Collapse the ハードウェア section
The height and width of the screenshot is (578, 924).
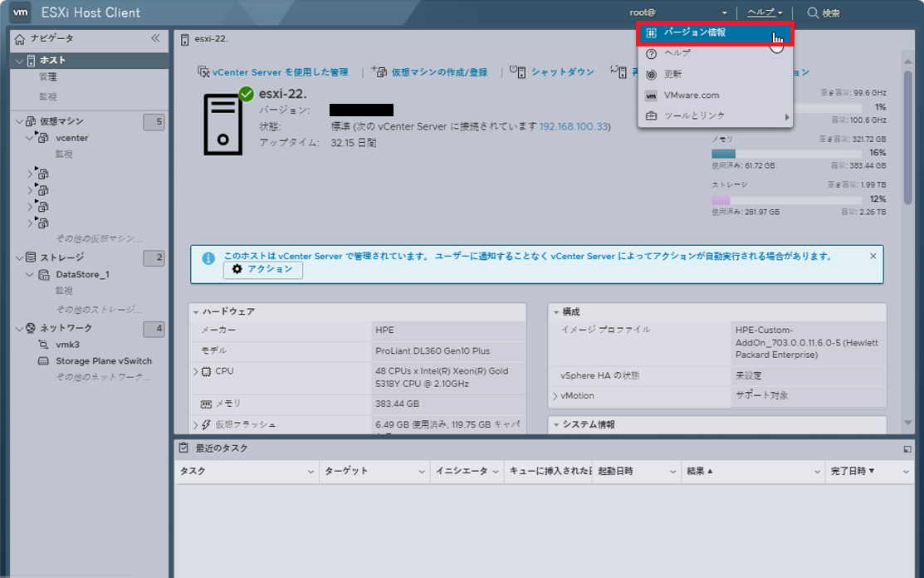click(196, 311)
